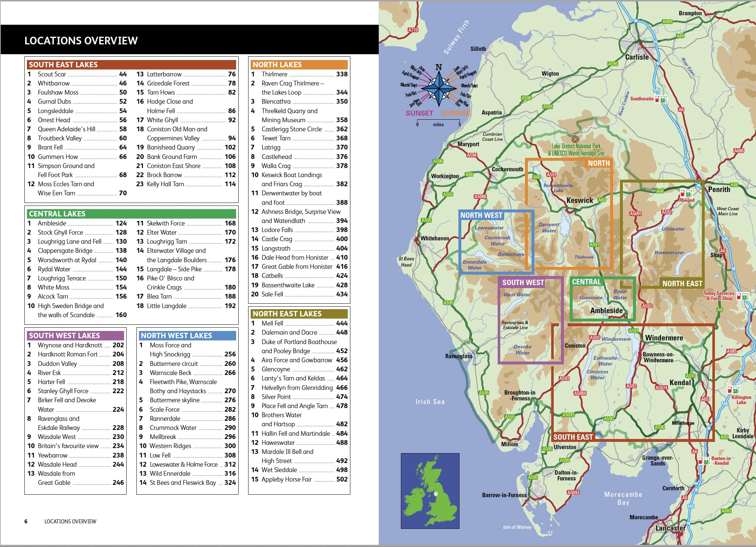Screen dimensions: 756x547
Task: Click the Rheged services fuel icon
Action: (683, 193)
